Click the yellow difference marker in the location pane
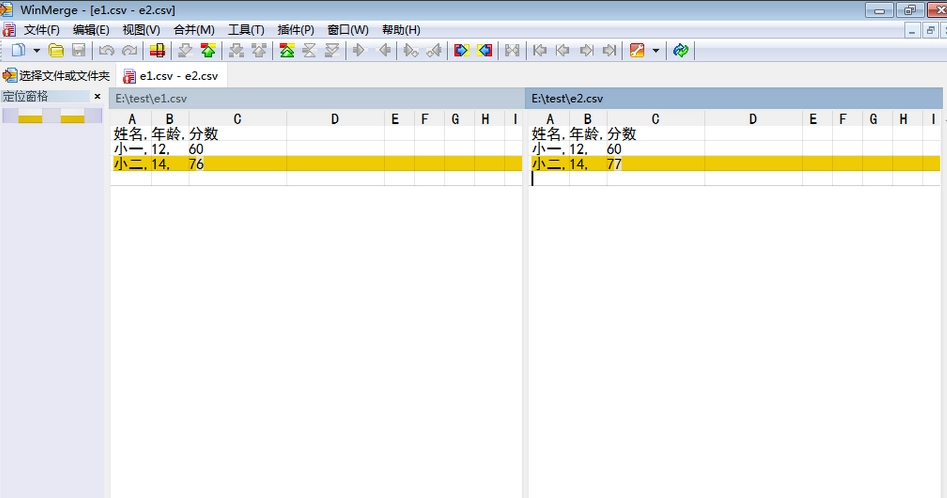The image size is (947, 498). 30,119
